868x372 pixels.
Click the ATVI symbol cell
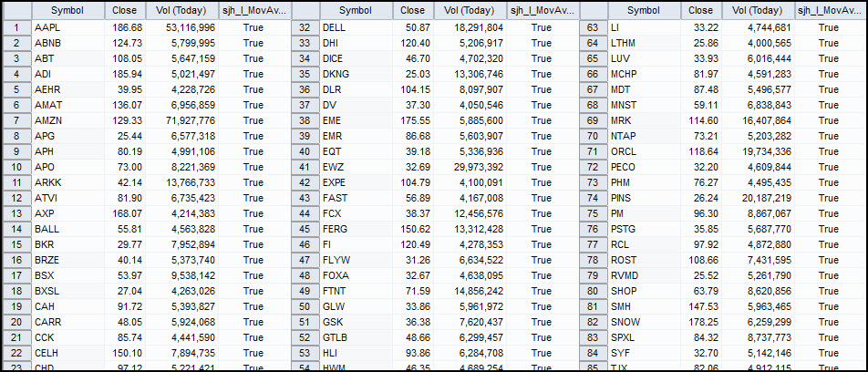pos(68,198)
